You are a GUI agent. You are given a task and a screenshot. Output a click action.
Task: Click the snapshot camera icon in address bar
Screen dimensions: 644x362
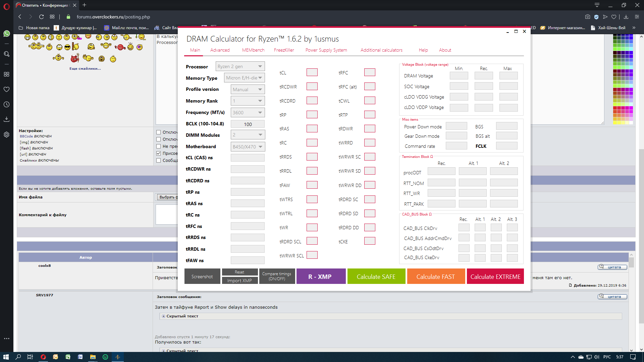tap(588, 17)
